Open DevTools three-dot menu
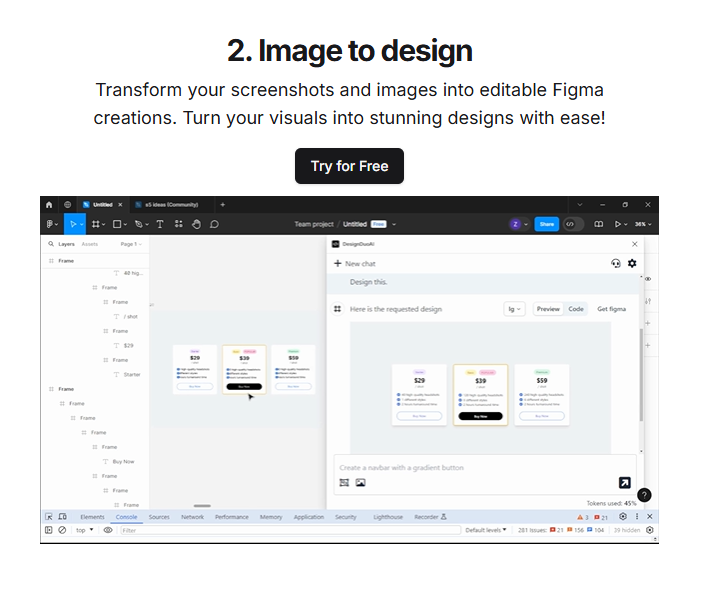The width and height of the screenshot is (710, 595). pos(637,516)
